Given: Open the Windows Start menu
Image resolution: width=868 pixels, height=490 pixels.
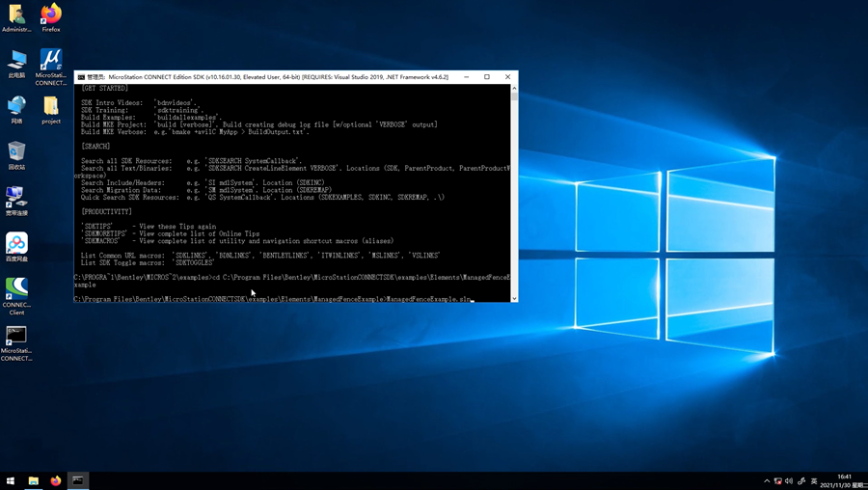Looking at the screenshot, I should coord(10,480).
